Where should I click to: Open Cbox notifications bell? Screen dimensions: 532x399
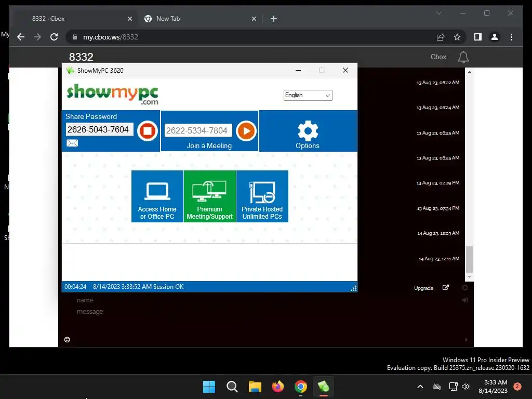(463, 57)
